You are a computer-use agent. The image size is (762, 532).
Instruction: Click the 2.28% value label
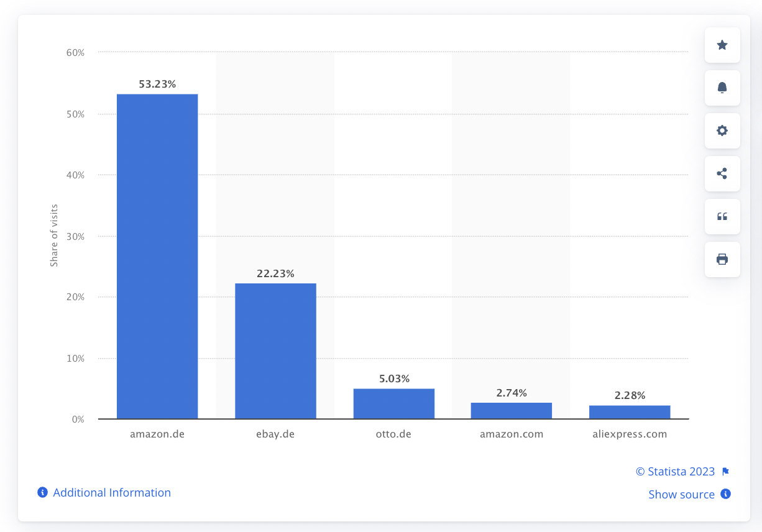[x=630, y=395]
